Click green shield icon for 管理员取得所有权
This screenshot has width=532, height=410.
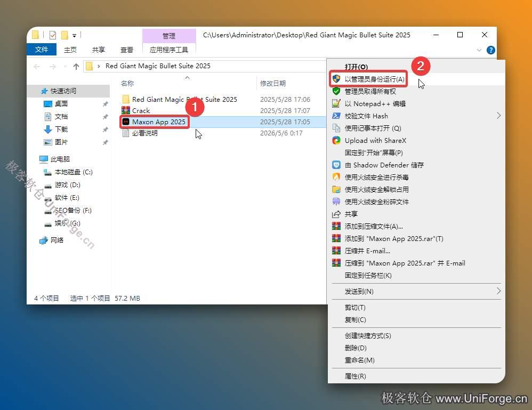[336, 91]
